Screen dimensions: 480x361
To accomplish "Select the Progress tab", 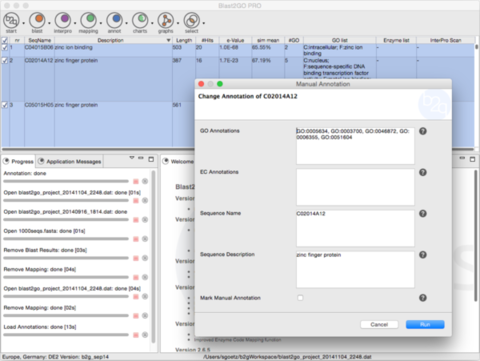I will pyautogui.click(x=18, y=162).
